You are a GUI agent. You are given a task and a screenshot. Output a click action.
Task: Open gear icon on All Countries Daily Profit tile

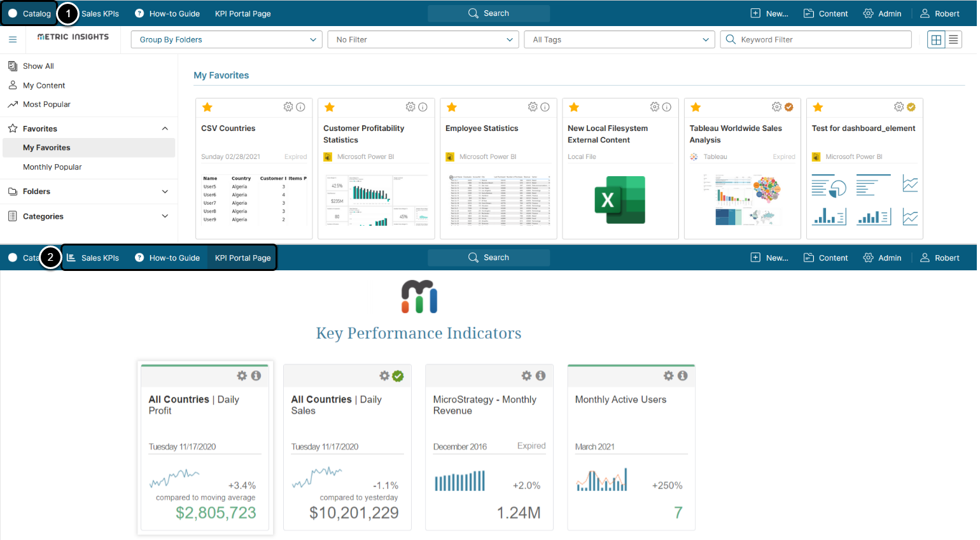click(x=242, y=376)
